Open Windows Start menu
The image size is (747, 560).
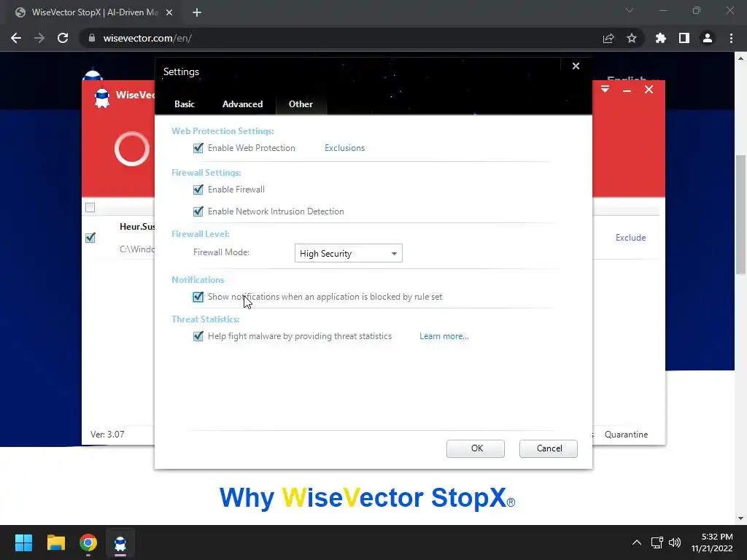pyautogui.click(x=23, y=542)
